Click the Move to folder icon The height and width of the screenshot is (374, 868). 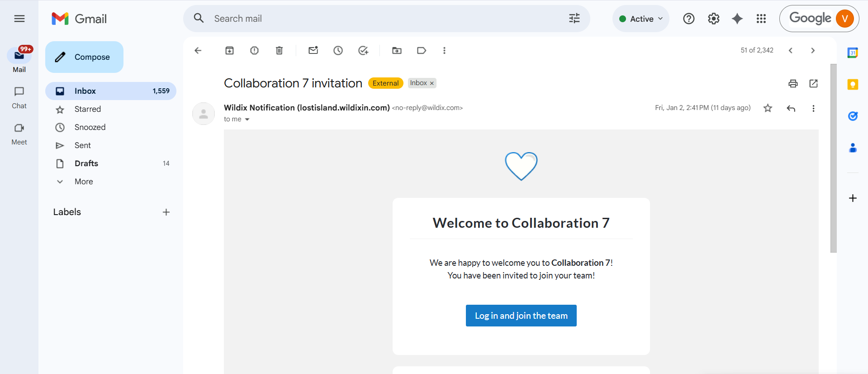coord(397,50)
